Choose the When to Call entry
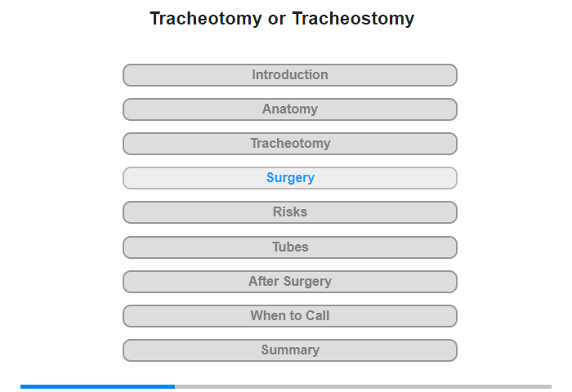Viewport: 572px width, 392px height. (x=290, y=316)
